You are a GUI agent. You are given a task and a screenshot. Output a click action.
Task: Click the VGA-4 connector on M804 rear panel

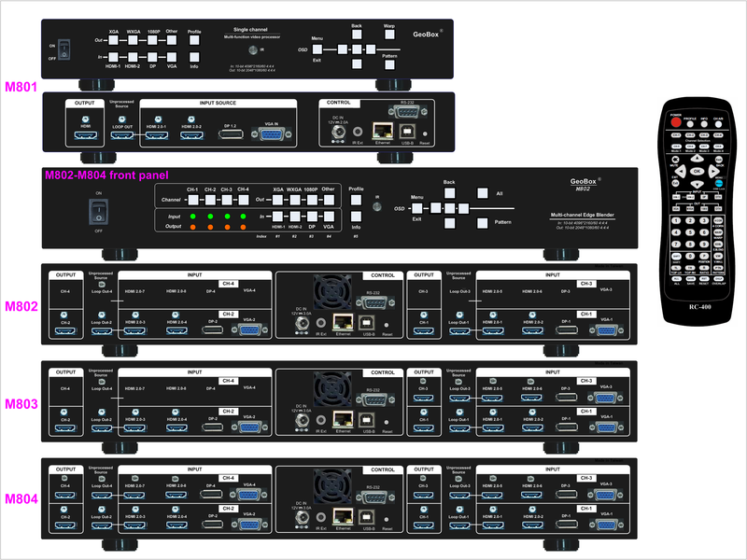pos(249,495)
